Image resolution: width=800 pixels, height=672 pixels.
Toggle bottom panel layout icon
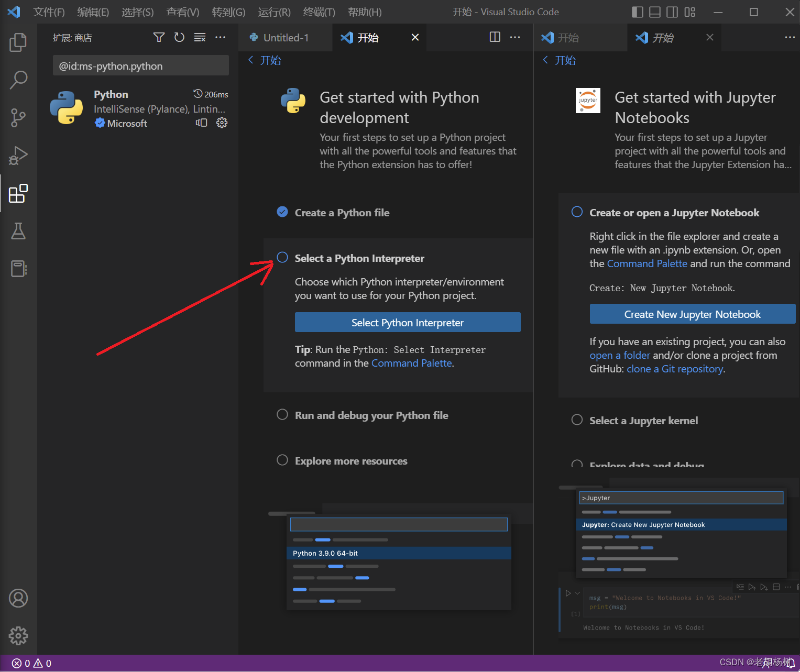coord(655,12)
